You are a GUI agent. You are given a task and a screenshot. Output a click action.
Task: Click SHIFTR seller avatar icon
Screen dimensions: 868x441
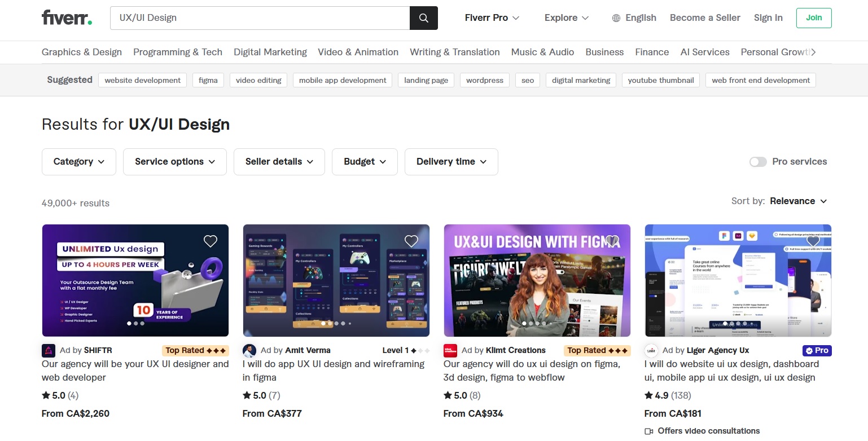pyautogui.click(x=49, y=350)
